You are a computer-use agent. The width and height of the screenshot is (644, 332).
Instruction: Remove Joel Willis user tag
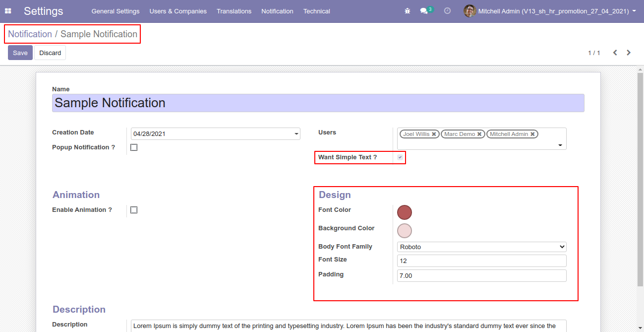[x=434, y=134]
